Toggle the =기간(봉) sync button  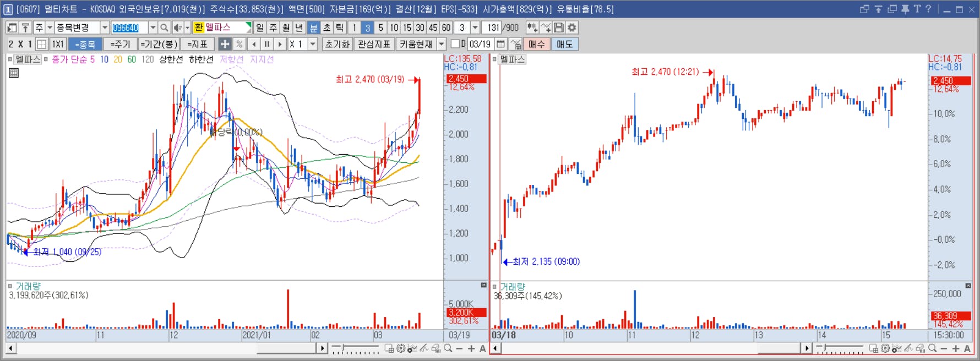[x=159, y=44]
